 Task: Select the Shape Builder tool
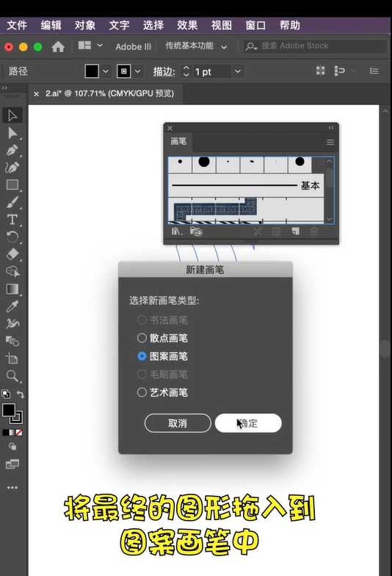(12, 272)
